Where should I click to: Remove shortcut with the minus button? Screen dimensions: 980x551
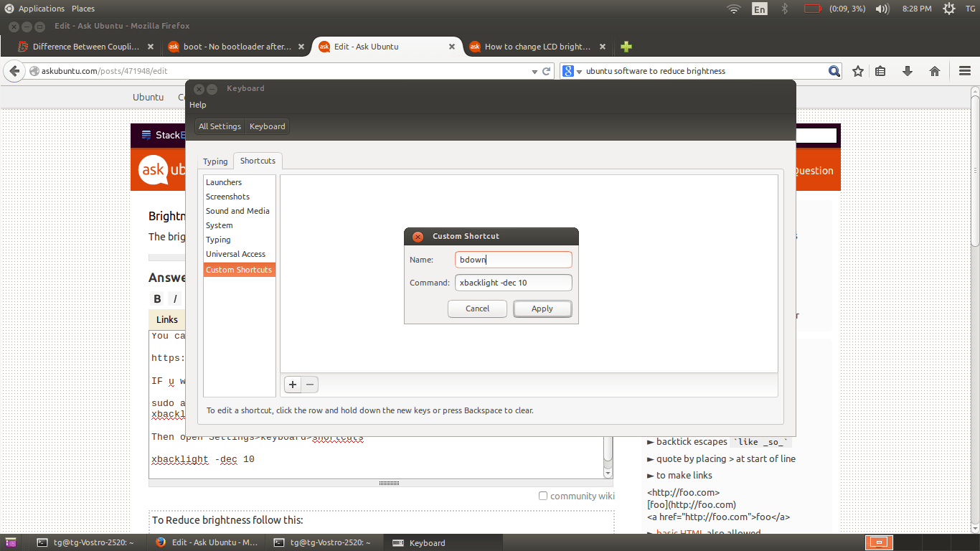click(310, 385)
